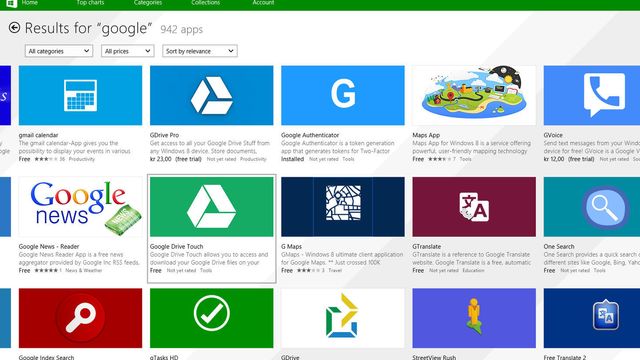
Task: Open the Google Index Search red tile
Action: coord(80,318)
